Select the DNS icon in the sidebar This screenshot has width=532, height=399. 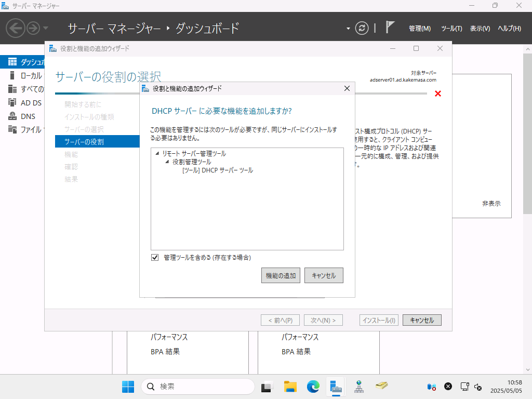(x=12, y=116)
